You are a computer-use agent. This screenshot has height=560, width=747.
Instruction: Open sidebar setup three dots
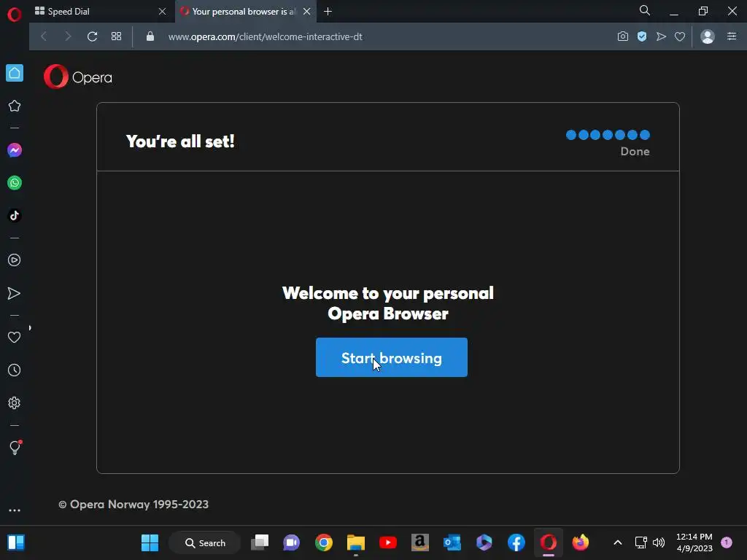15,510
